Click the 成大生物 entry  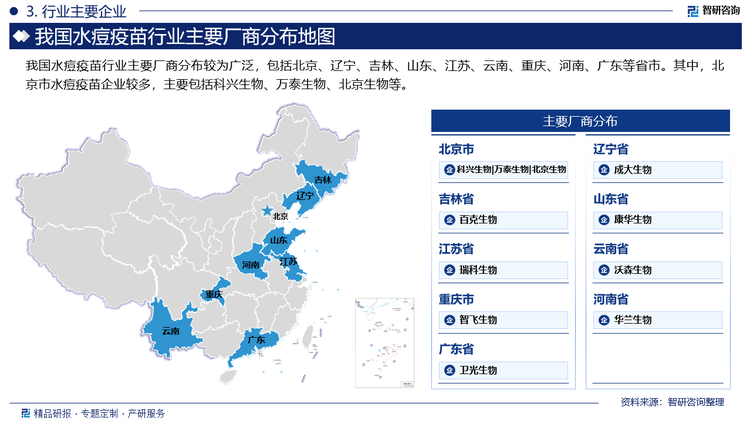(658, 170)
